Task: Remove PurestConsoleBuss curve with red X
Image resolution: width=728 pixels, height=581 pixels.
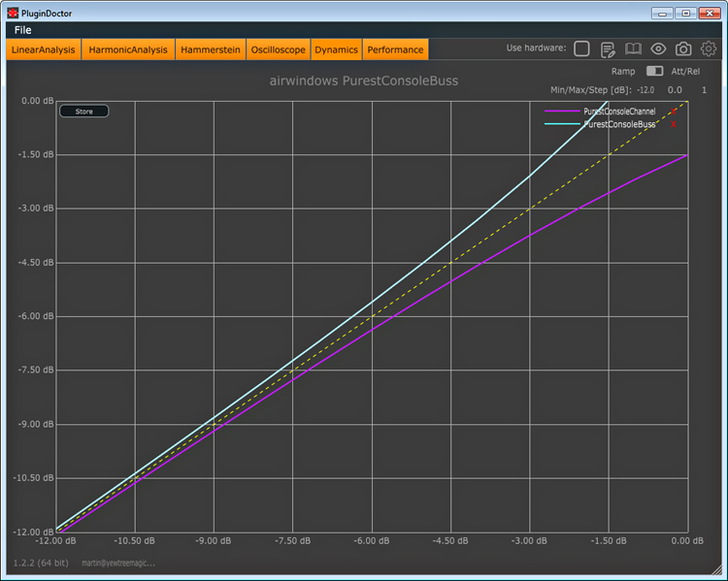Action: point(674,124)
